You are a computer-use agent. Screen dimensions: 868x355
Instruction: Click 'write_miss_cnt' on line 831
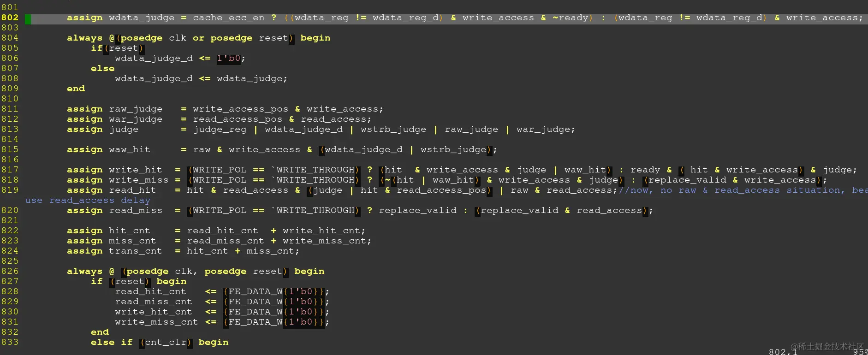click(157, 322)
